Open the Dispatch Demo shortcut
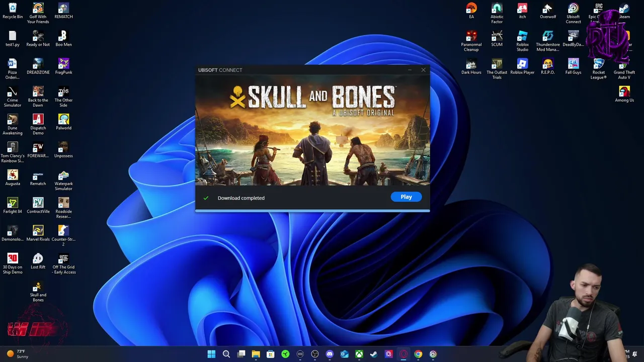 pos(38,125)
